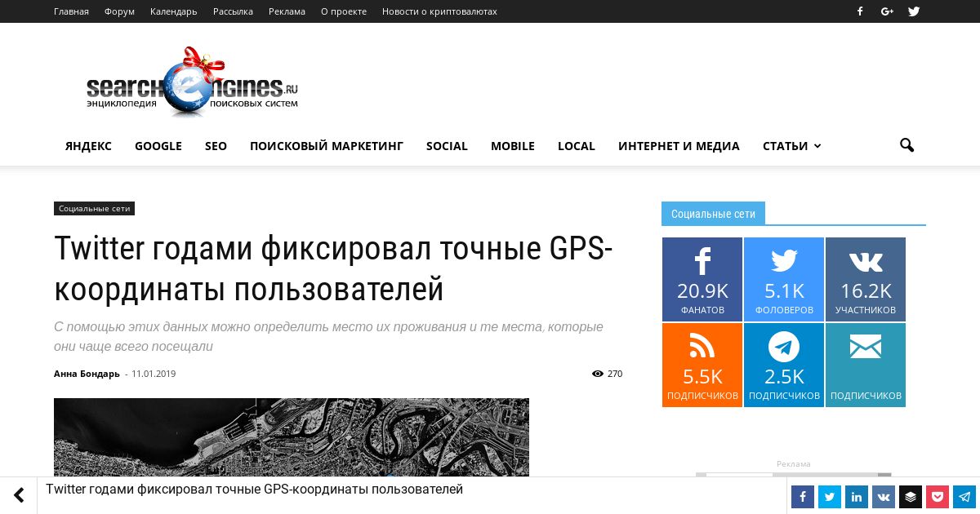Share article via Telegram in bottom bar

[964, 497]
